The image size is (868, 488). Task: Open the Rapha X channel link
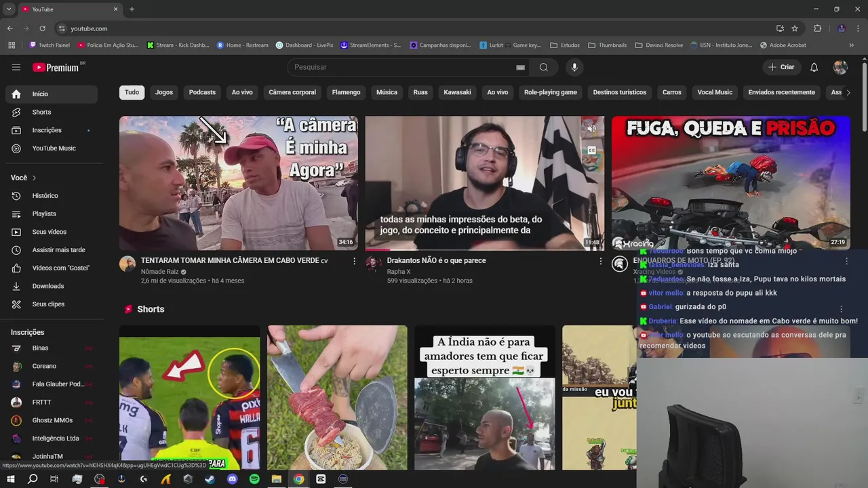(399, 272)
